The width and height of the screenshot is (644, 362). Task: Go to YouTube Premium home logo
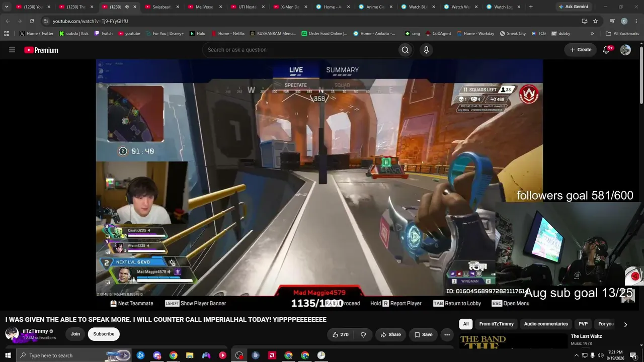[41, 50]
